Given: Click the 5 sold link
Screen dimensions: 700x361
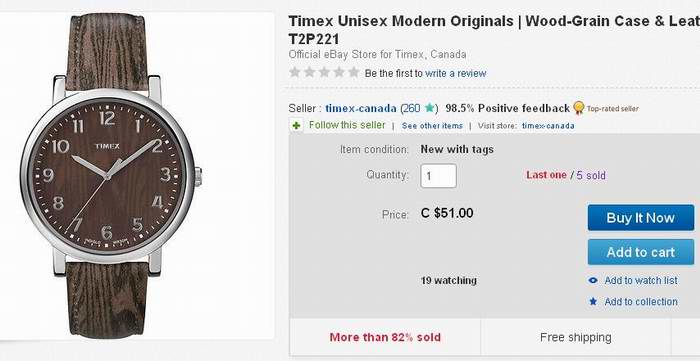Looking at the screenshot, I should (591, 175).
